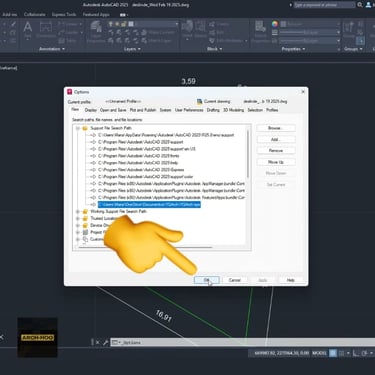Select the Text tool in Annotation panel

(28, 29)
